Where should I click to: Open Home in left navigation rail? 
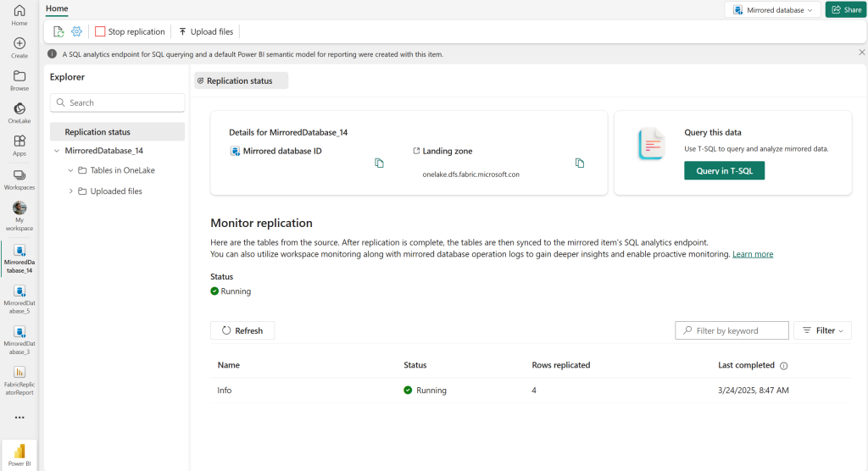coord(19,15)
